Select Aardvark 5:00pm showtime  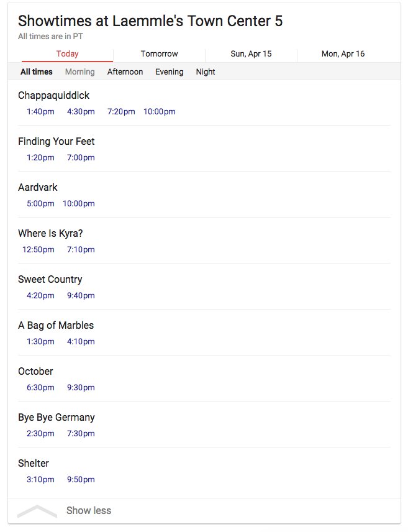click(x=40, y=204)
